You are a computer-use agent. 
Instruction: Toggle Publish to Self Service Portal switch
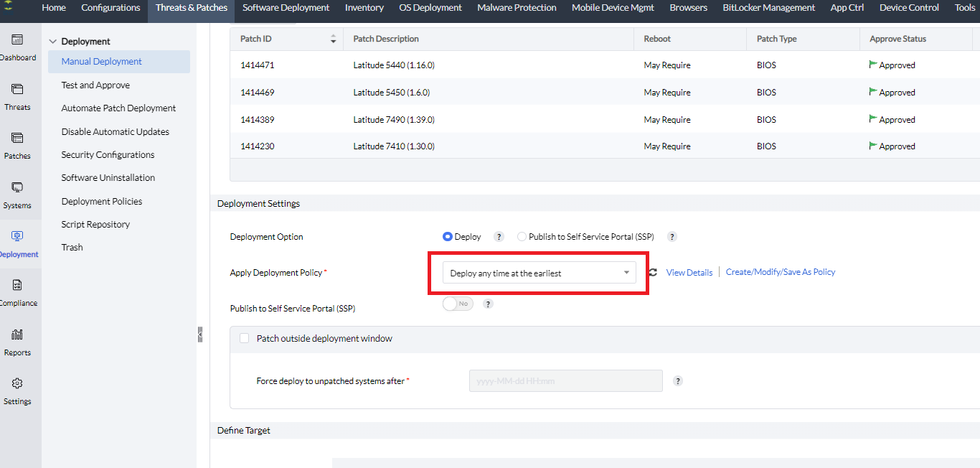[458, 304]
